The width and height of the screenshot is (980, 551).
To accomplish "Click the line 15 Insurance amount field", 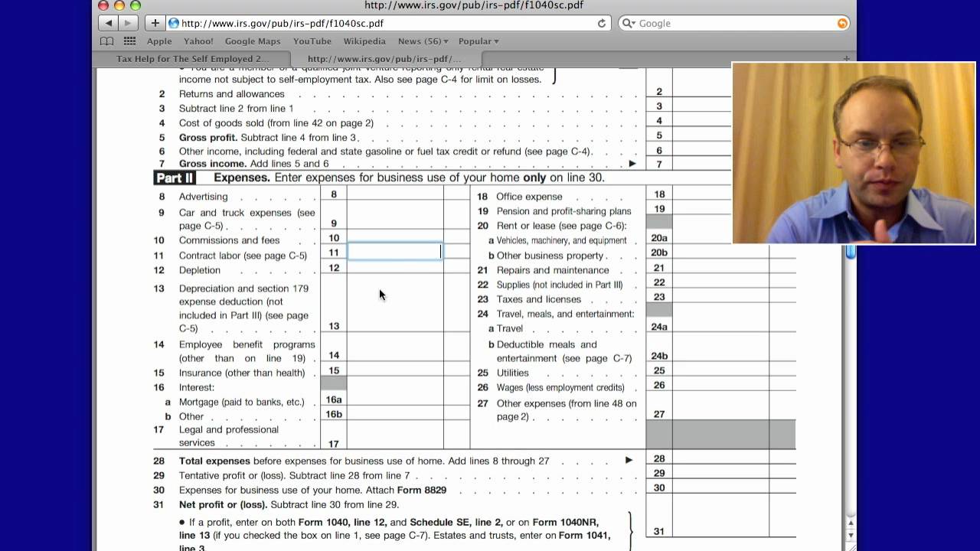I will tap(395, 369).
